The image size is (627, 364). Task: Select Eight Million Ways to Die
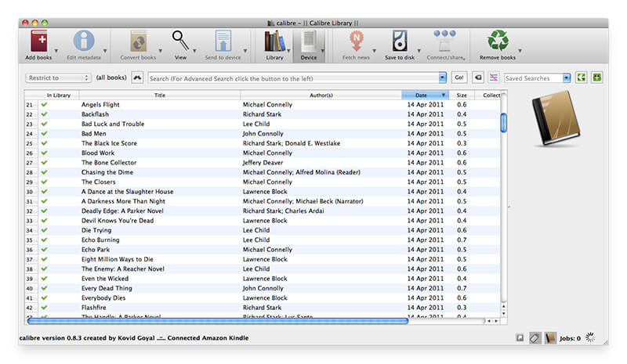(262, 259)
